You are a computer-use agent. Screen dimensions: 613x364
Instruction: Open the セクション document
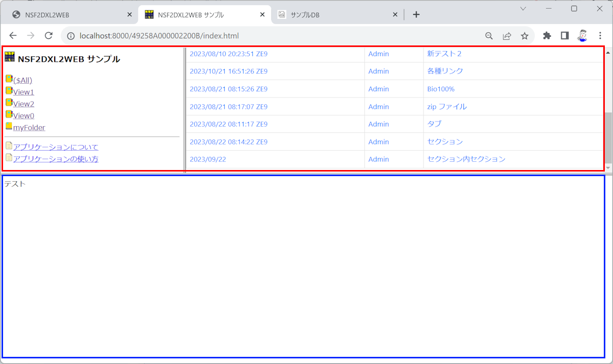pos(445,141)
